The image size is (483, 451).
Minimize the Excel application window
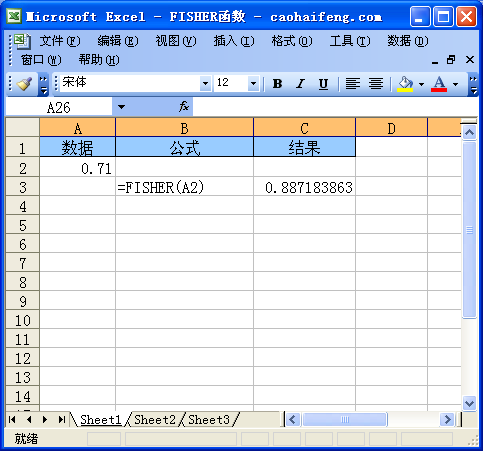pos(420,16)
